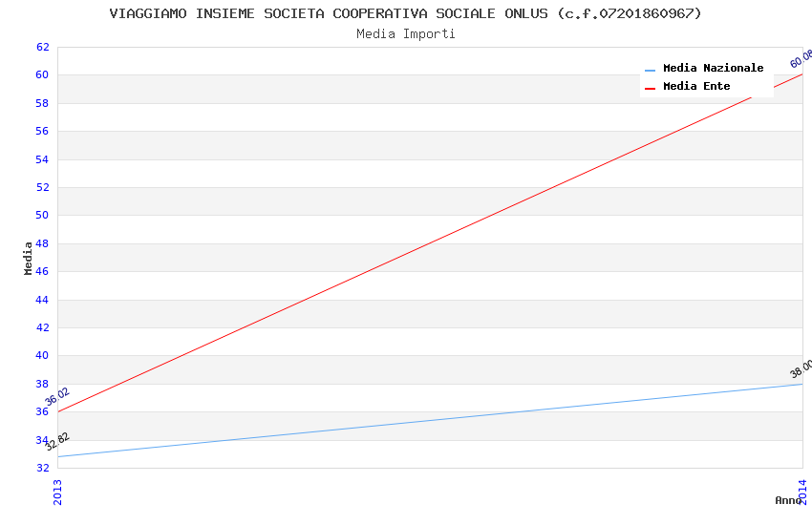Click the y-axis tick value 60
This screenshot has height=525, width=812.
click(x=42, y=75)
